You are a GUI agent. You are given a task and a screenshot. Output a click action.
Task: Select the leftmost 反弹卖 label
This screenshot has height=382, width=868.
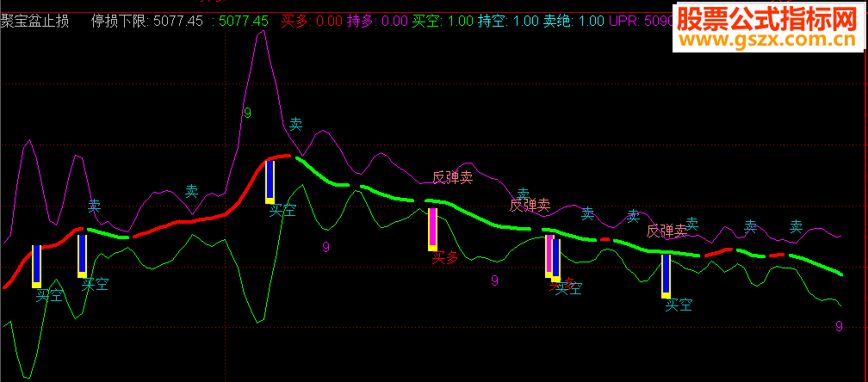(452, 177)
